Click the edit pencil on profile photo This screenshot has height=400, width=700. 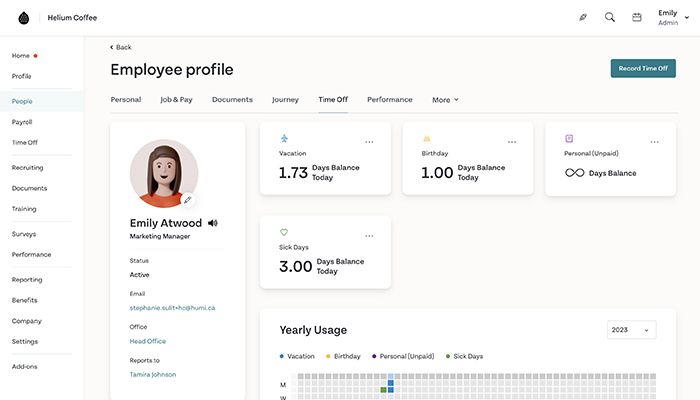click(x=187, y=200)
